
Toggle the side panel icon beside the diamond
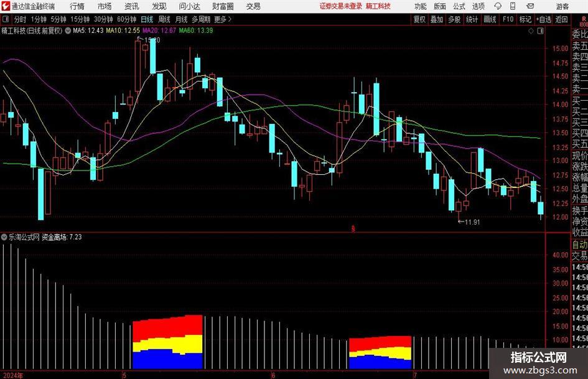(540, 30)
